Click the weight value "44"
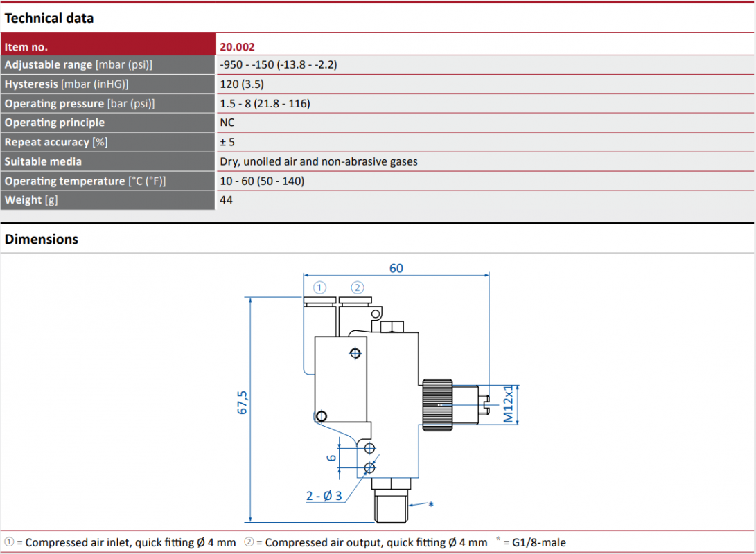The image size is (756, 554). [226, 200]
